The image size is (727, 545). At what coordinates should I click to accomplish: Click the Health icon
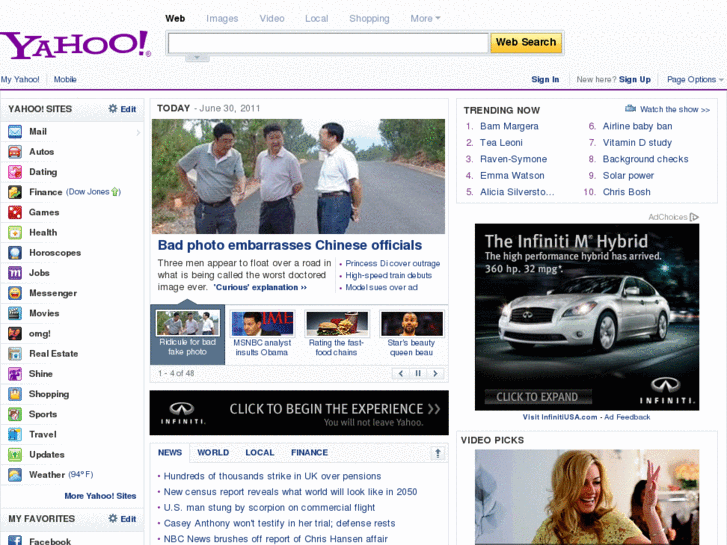(15, 232)
